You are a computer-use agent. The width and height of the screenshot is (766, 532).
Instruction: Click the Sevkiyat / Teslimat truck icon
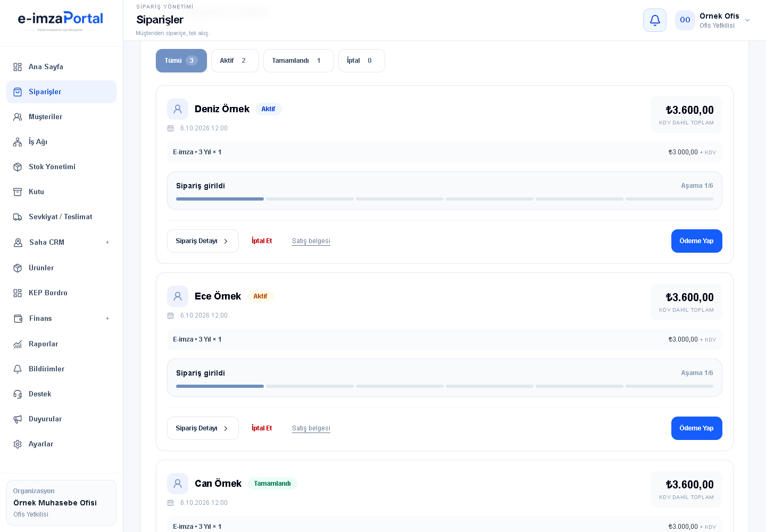(x=18, y=217)
